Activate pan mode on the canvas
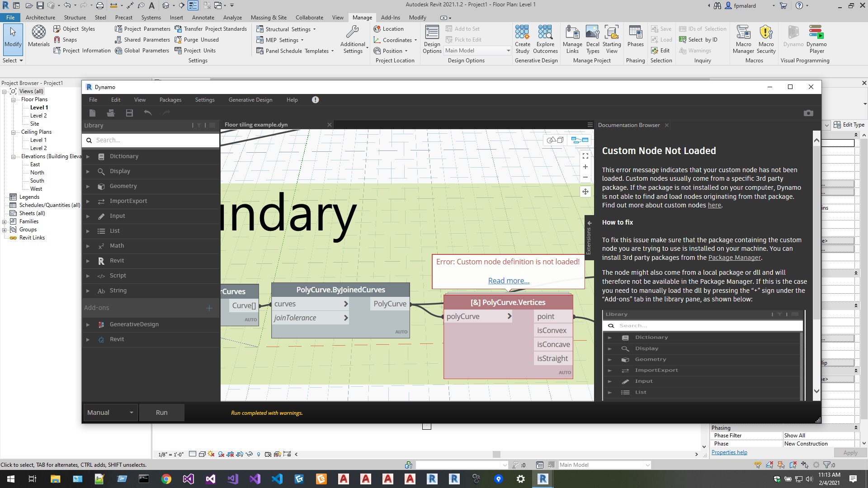Screen dimensions: 868x488 pos(585,192)
